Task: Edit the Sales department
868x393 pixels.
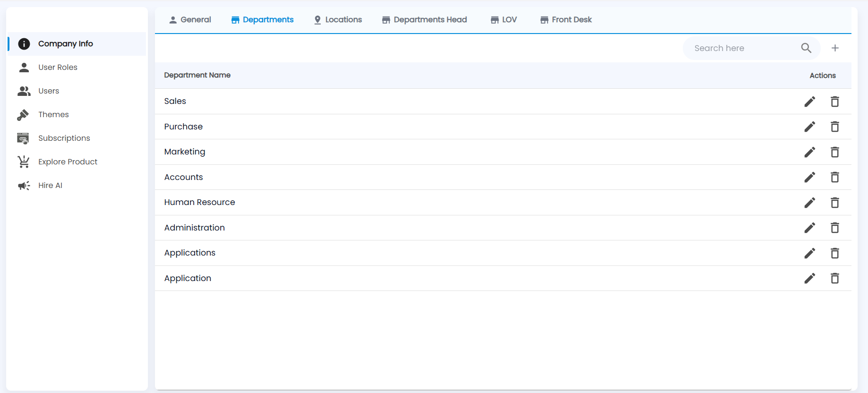Action: point(809,102)
